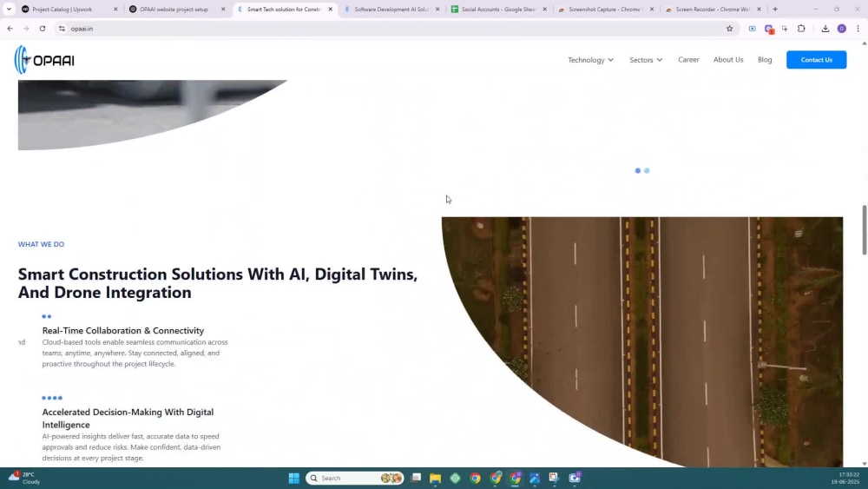Screen dimensions: 868x489
Task: Open the camera app with purple badge
Action: coord(575,478)
